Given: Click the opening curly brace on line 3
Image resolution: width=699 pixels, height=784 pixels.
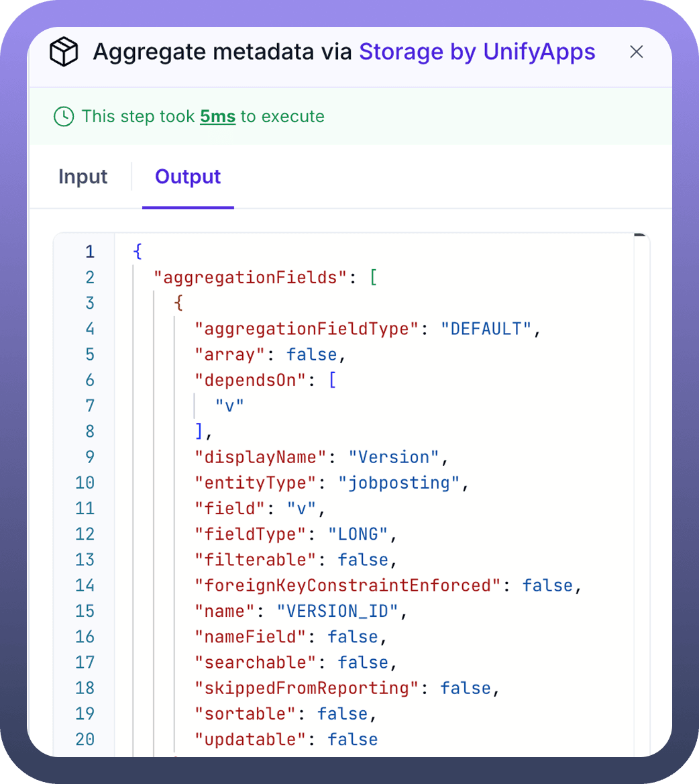Looking at the screenshot, I should [178, 303].
